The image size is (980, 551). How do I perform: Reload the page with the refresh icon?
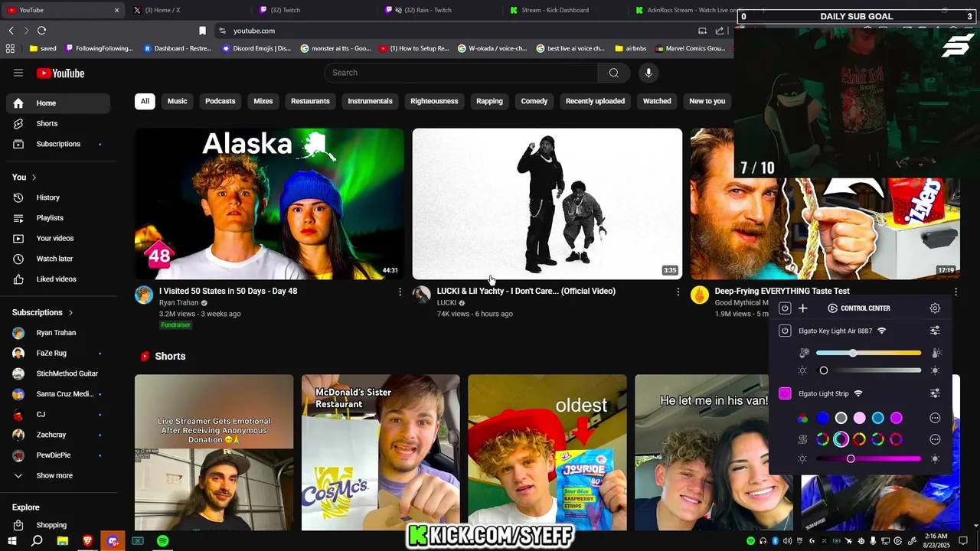[41, 31]
